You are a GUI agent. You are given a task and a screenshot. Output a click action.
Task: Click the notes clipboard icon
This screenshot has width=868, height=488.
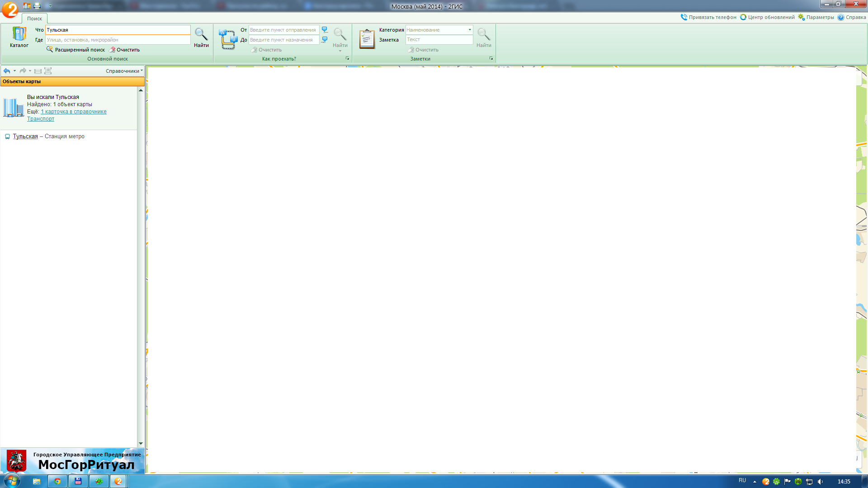pyautogui.click(x=367, y=39)
